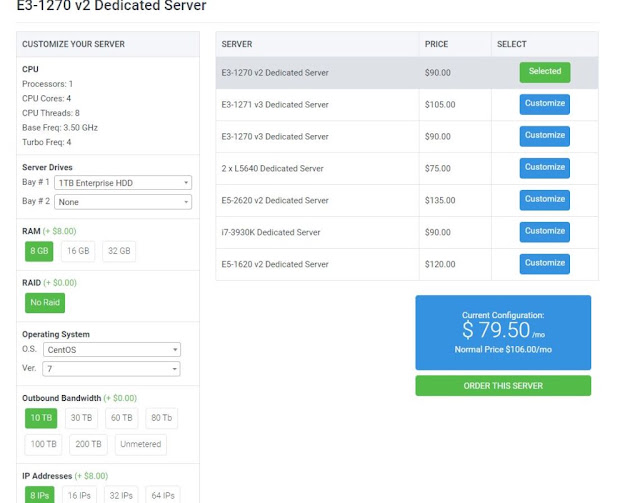This screenshot has height=503, width=640.
Task: Choose Unmetered outbound bandwidth
Action: click(140, 444)
